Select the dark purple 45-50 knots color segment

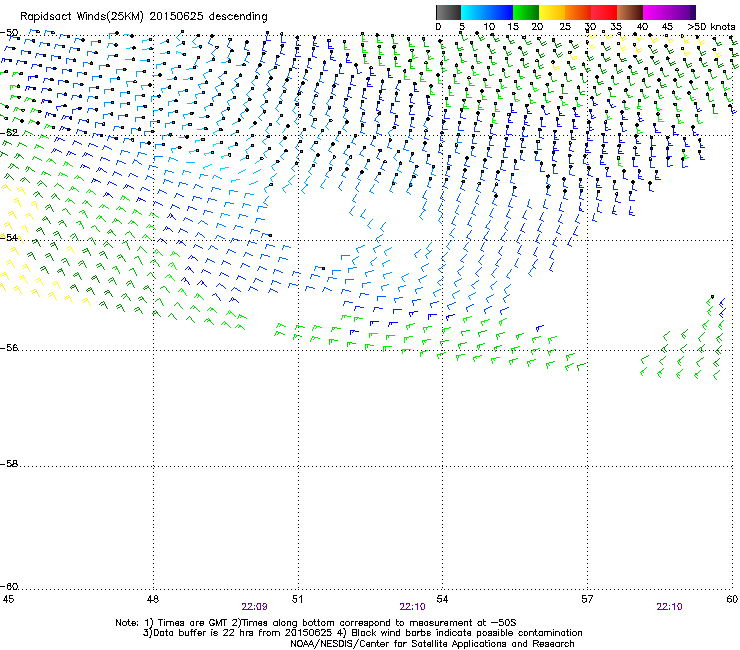click(682, 12)
